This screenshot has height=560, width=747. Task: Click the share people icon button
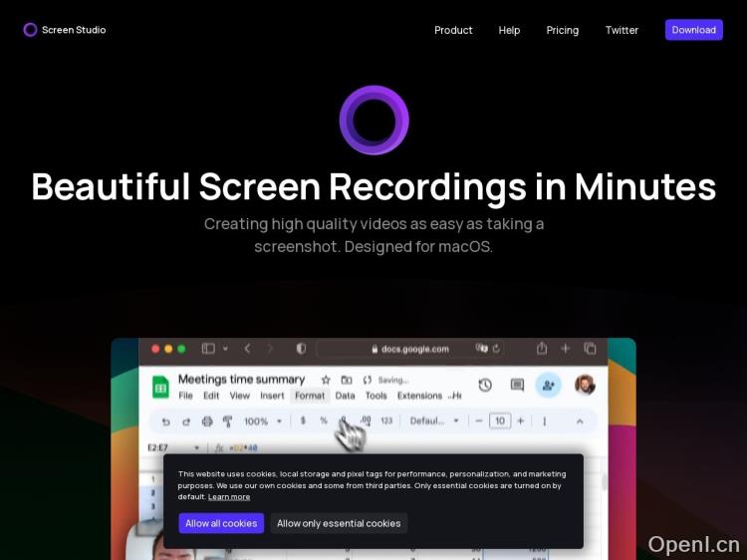(549, 385)
